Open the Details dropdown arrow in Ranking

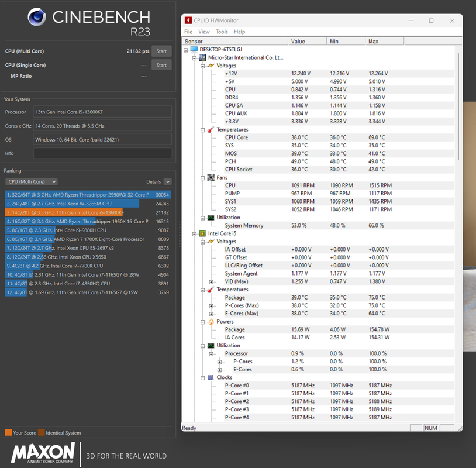pyautogui.click(x=168, y=181)
